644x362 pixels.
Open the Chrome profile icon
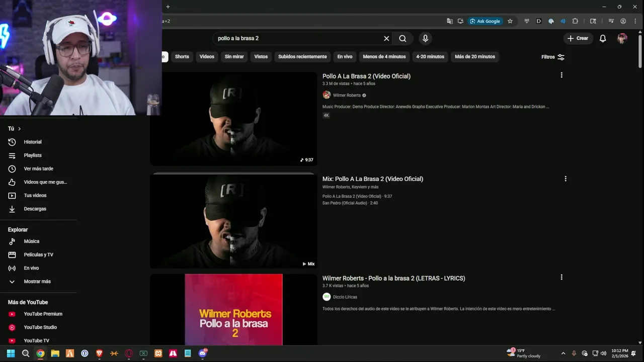coord(623,21)
